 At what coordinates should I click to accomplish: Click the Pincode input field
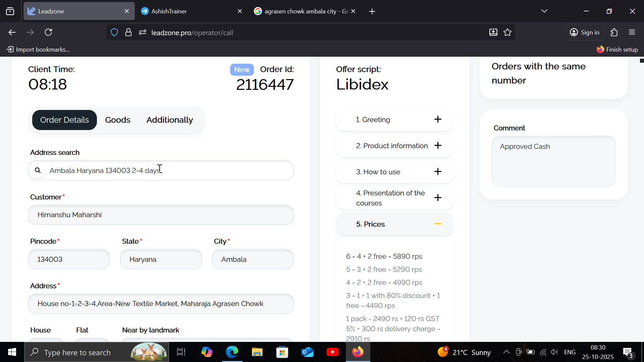[x=69, y=259]
